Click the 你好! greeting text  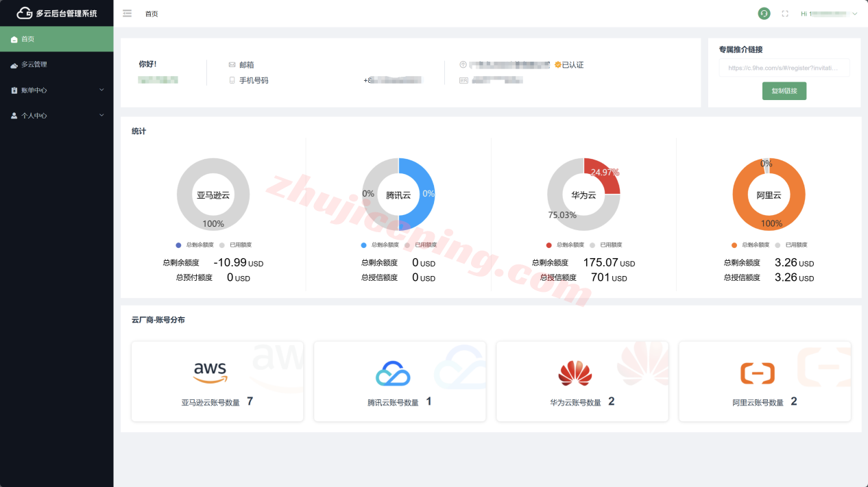click(147, 64)
